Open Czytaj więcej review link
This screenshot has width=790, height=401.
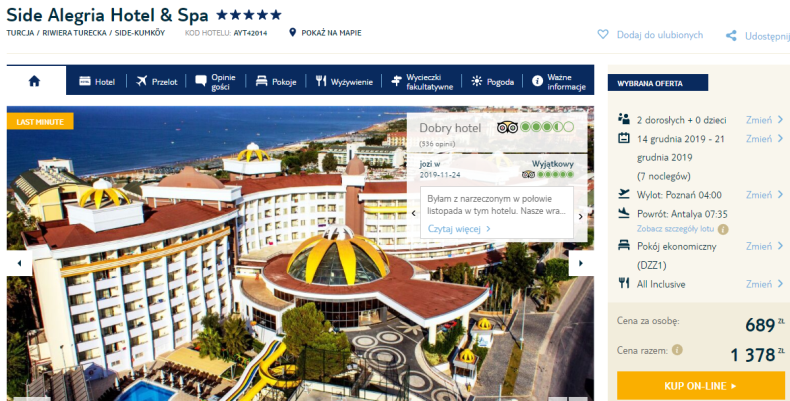(459, 229)
